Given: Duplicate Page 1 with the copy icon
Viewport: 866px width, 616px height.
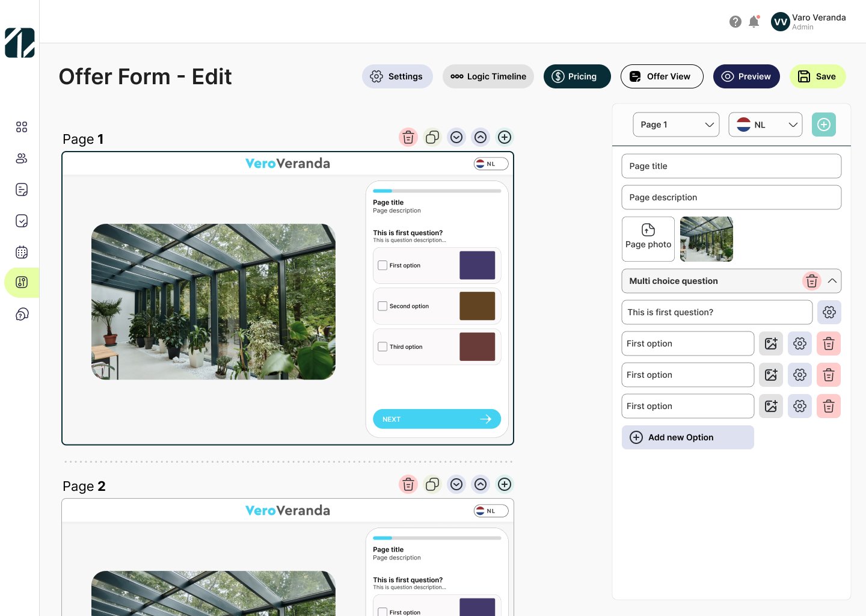Looking at the screenshot, I should [432, 137].
